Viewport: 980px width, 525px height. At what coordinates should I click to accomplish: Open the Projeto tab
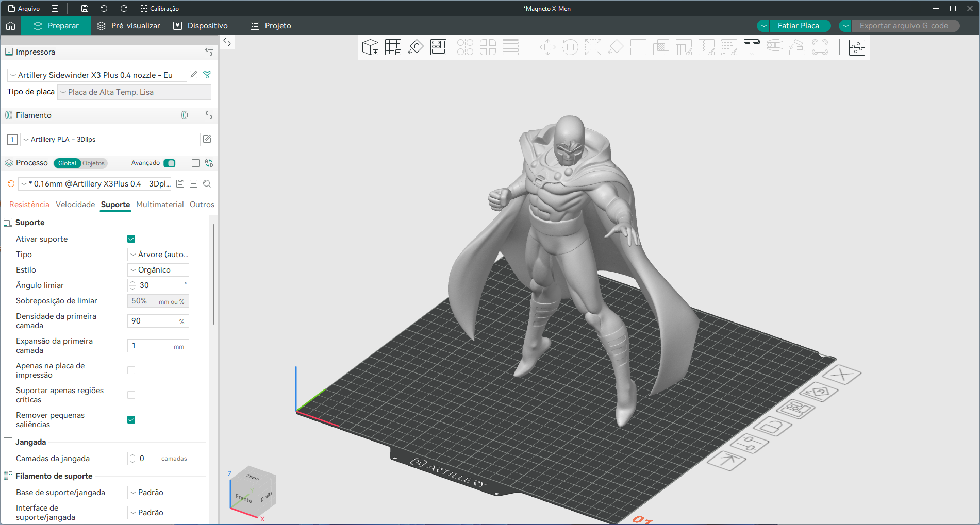[271, 26]
